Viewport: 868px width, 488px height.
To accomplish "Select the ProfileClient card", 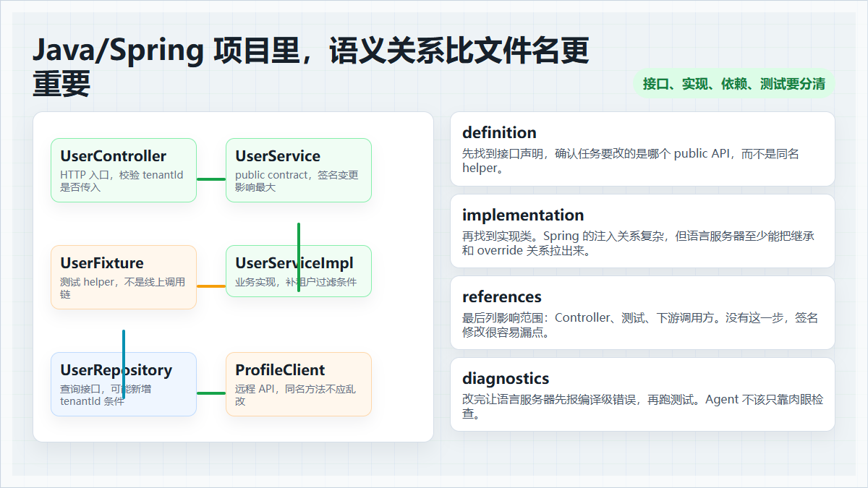I will click(x=299, y=384).
